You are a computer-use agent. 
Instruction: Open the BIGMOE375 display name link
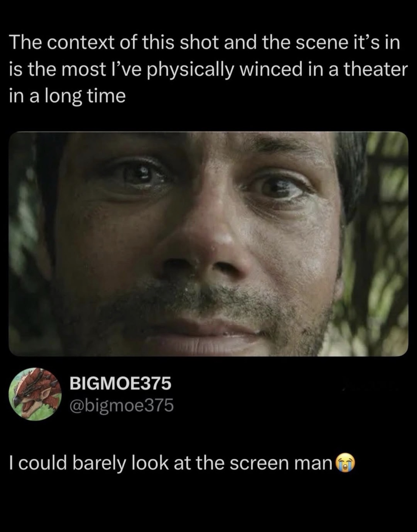click(x=120, y=383)
